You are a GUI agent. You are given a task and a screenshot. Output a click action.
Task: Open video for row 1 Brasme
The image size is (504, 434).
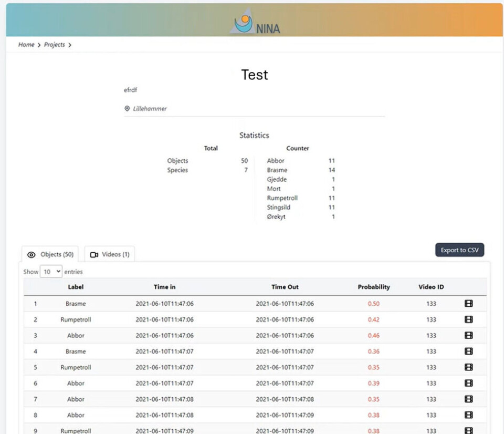(468, 304)
